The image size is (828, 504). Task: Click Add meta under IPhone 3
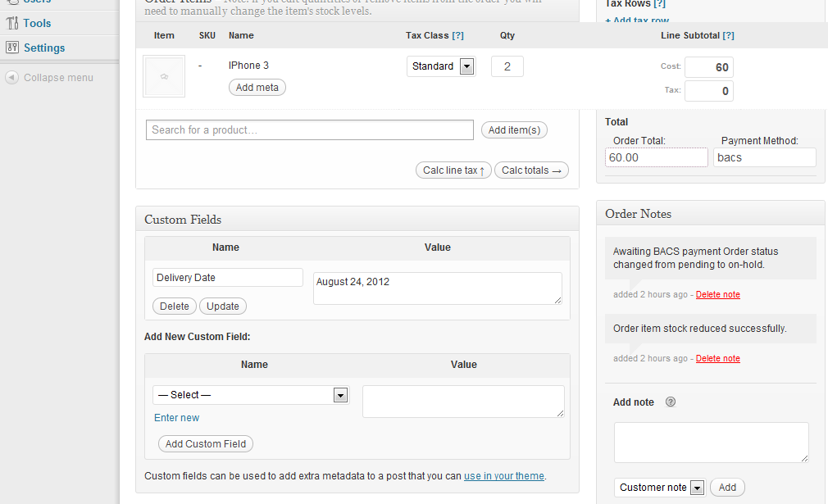(x=257, y=87)
